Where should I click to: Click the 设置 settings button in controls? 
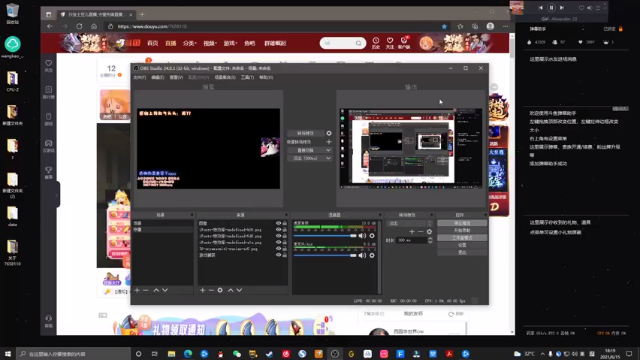coord(462,245)
